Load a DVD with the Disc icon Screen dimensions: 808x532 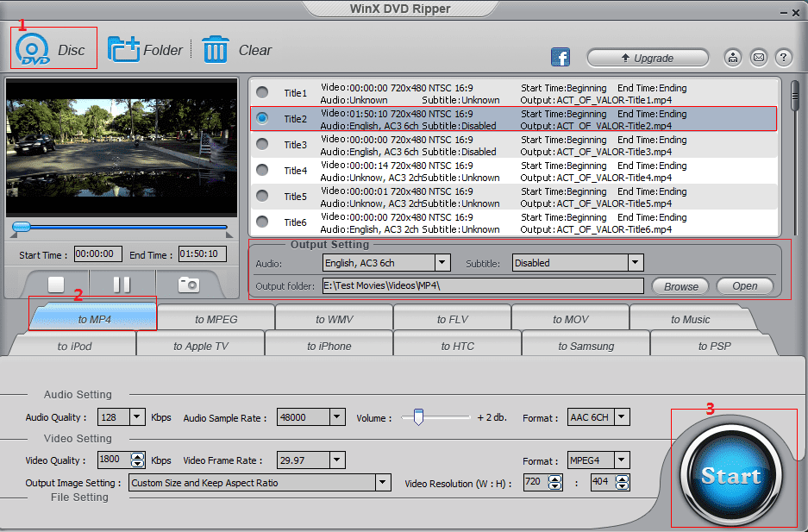point(33,49)
